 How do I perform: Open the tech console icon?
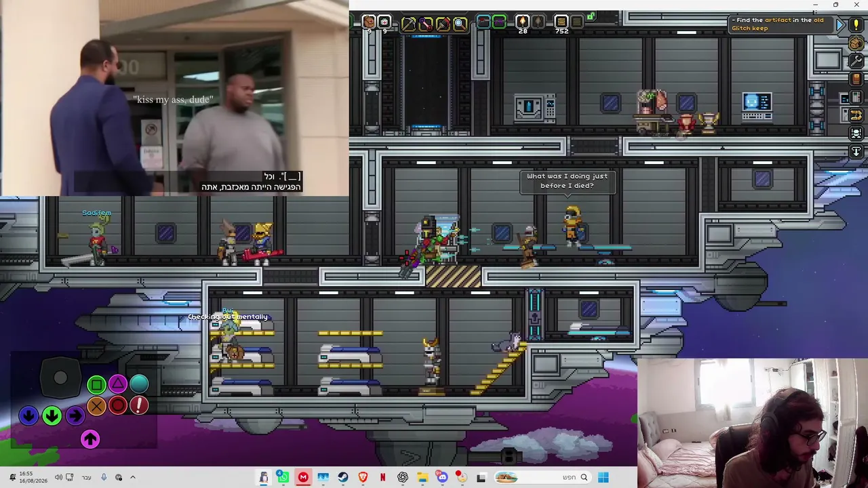click(x=856, y=98)
